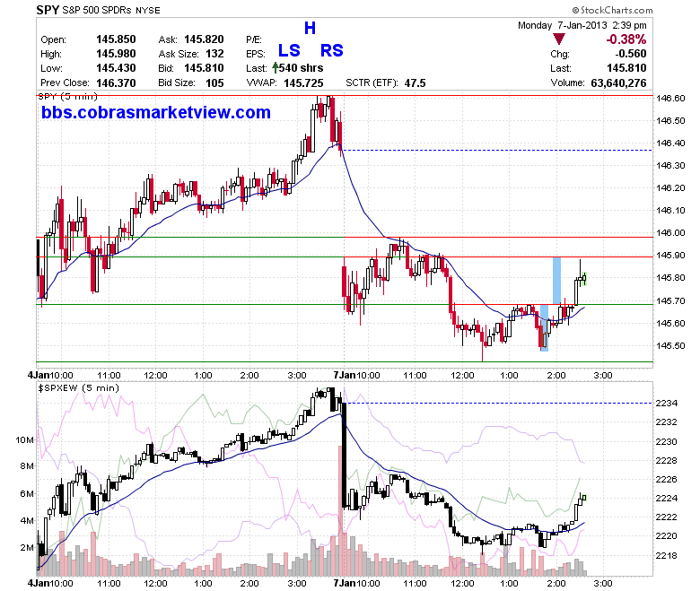
Task: Click the -0.38% percent change
Action: [626, 39]
